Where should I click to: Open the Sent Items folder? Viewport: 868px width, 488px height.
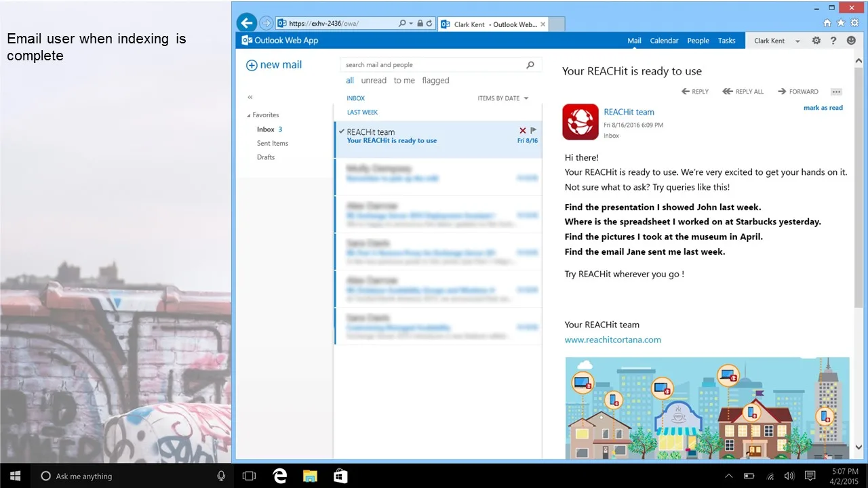pos(273,144)
